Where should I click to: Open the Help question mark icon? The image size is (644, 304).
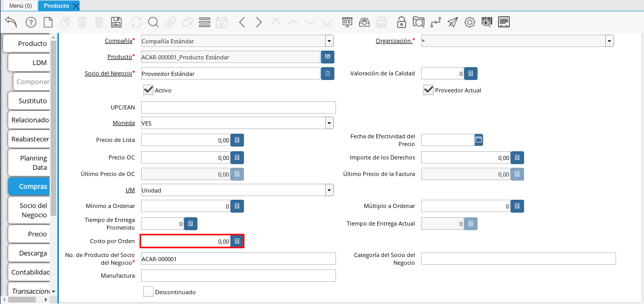point(30,22)
